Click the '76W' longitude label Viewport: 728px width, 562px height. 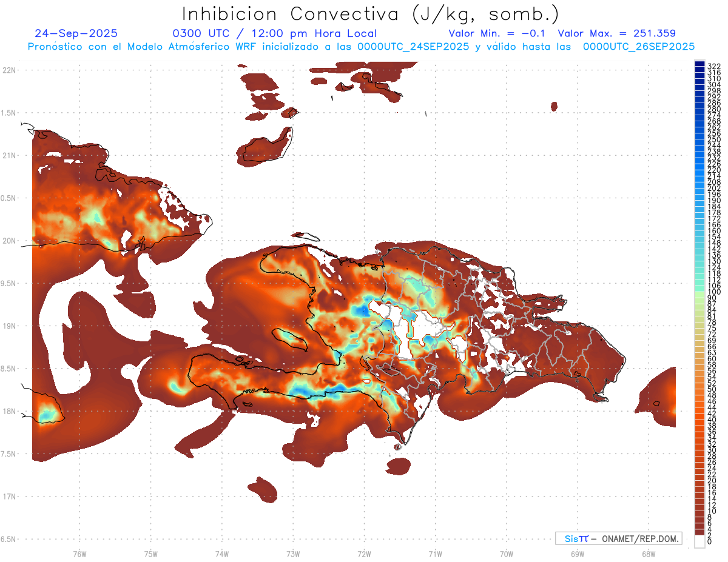(x=79, y=554)
